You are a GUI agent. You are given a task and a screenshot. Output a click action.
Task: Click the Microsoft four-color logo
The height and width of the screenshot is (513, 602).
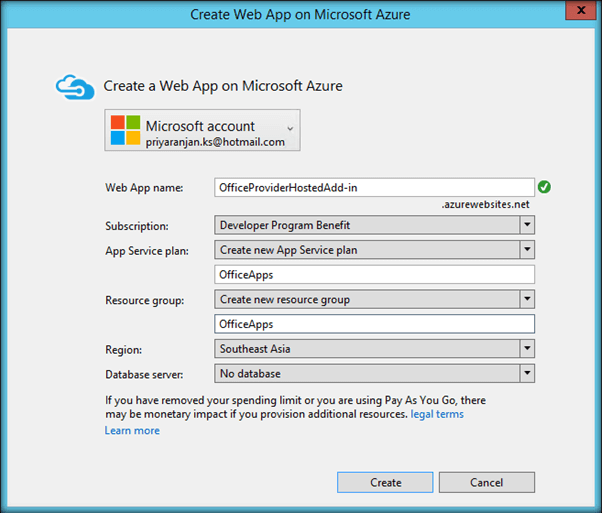point(125,132)
